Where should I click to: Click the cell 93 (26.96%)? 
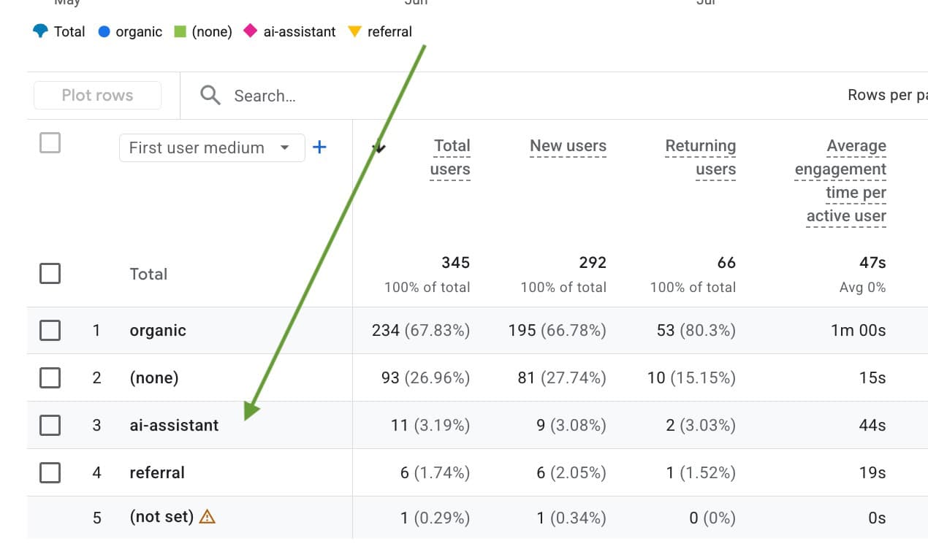(x=426, y=377)
